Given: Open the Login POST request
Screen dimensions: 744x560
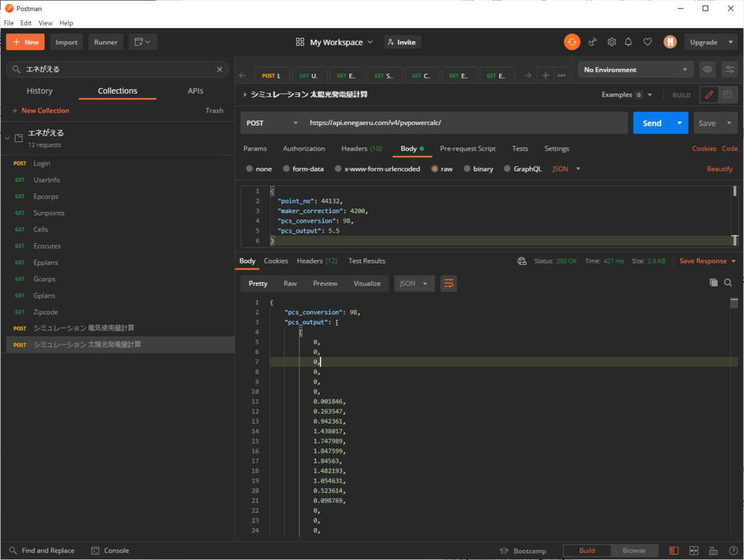Looking at the screenshot, I should coord(117,163).
